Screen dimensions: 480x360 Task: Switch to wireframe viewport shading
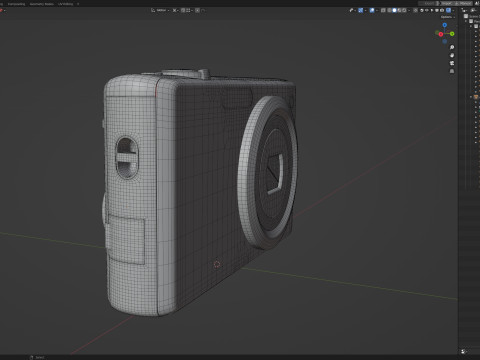click(x=389, y=10)
